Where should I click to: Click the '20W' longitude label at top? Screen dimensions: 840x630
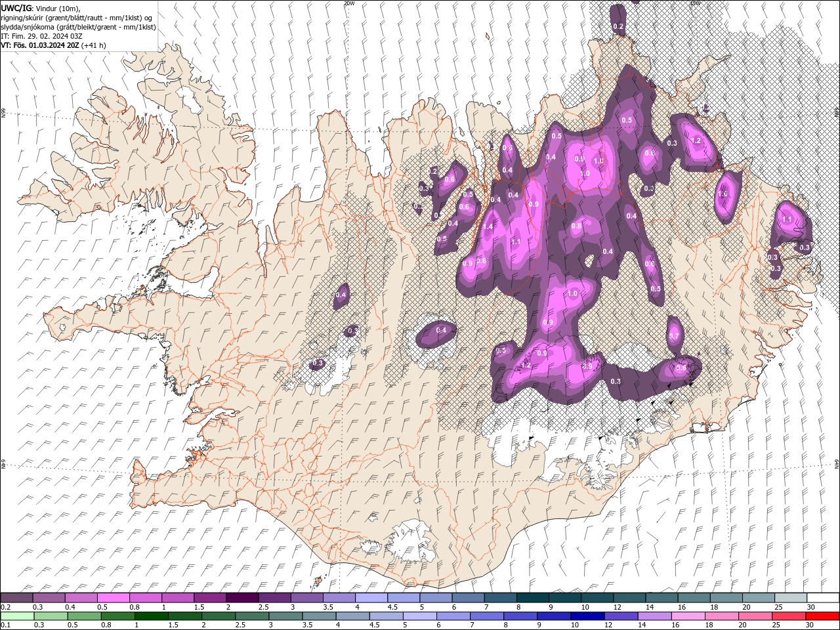tap(349, 3)
